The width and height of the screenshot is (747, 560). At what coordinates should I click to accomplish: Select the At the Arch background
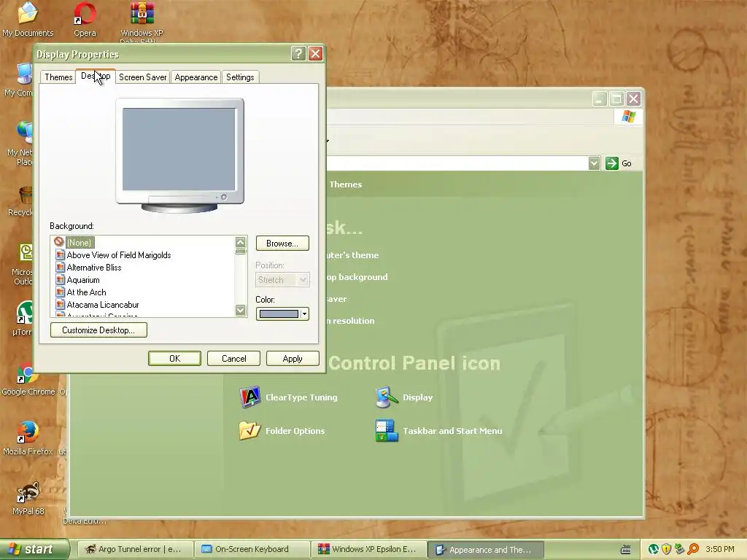(86, 292)
